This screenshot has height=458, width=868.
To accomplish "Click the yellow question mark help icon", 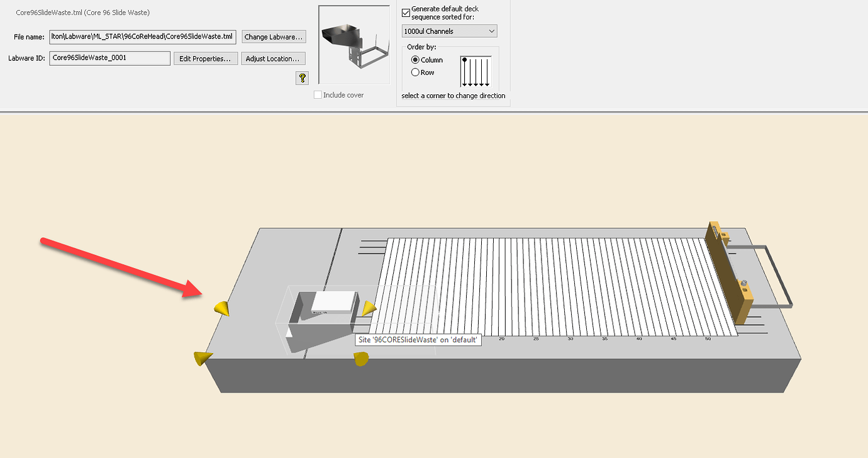I will click(x=303, y=78).
